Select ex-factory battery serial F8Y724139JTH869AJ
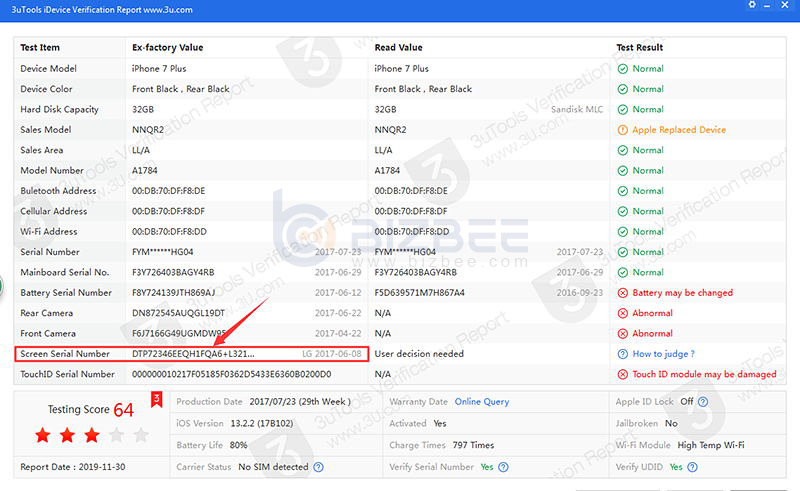 pos(173,293)
